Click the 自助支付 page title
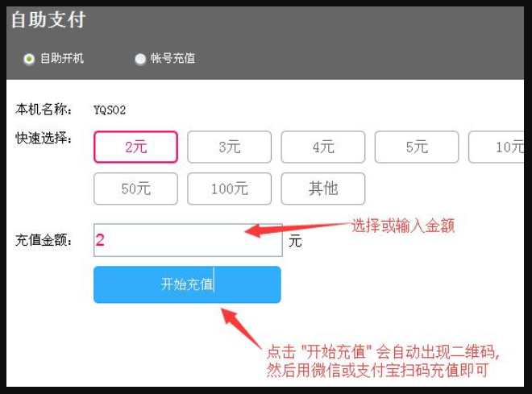 (x=48, y=19)
